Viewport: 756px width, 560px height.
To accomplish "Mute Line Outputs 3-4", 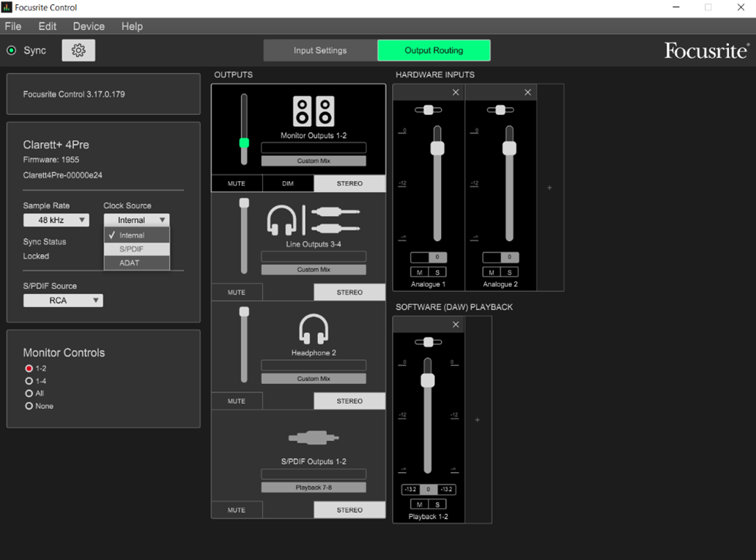I will pyautogui.click(x=237, y=292).
